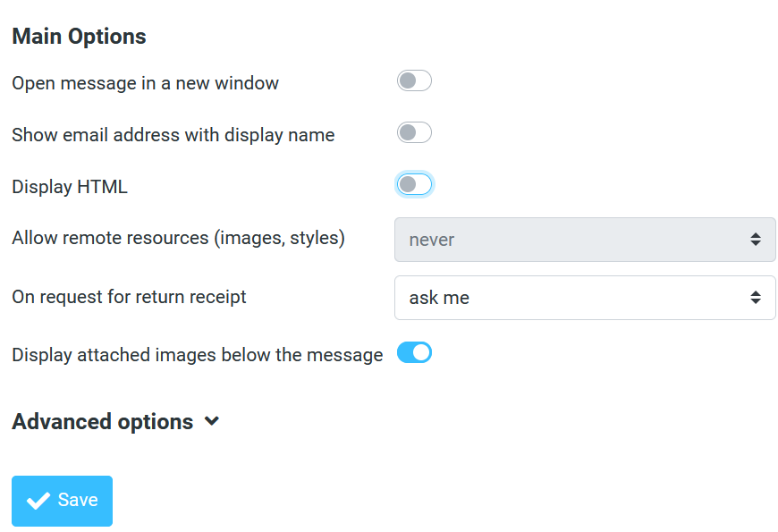
Task: Click the 'never' value text in the select
Action: click(x=432, y=240)
